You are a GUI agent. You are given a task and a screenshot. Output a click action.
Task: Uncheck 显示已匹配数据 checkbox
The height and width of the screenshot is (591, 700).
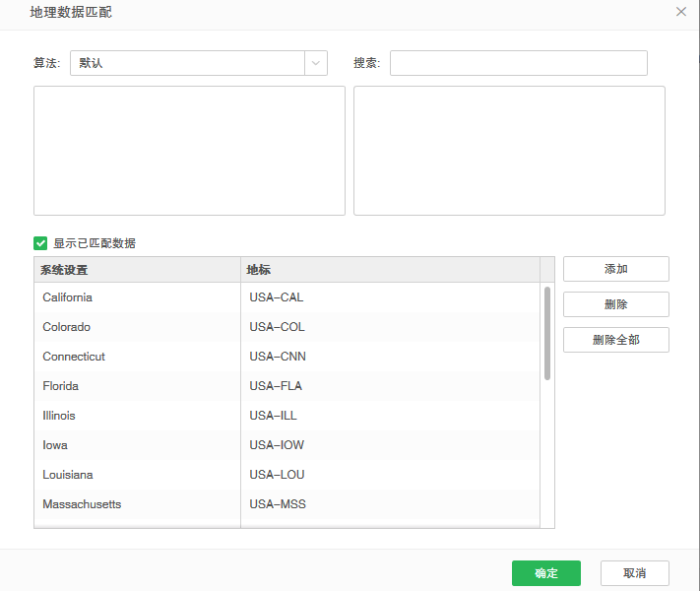click(x=40, y=242)
